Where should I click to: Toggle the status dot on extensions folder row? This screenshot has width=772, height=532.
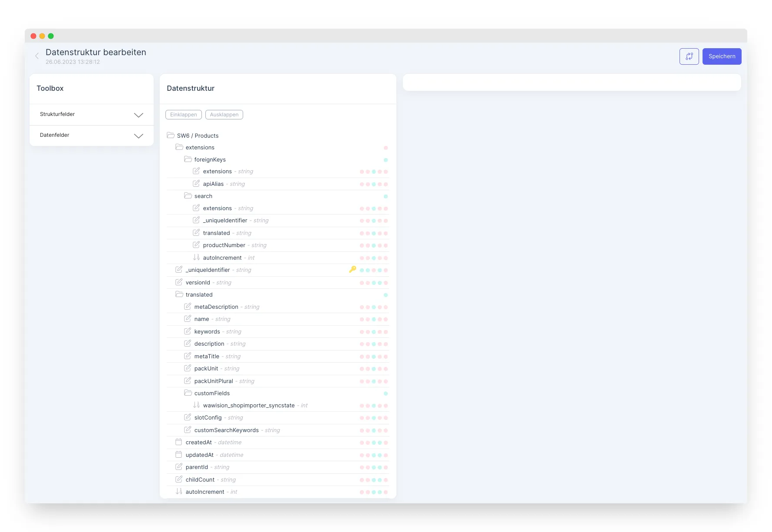(x=386, y=148)
